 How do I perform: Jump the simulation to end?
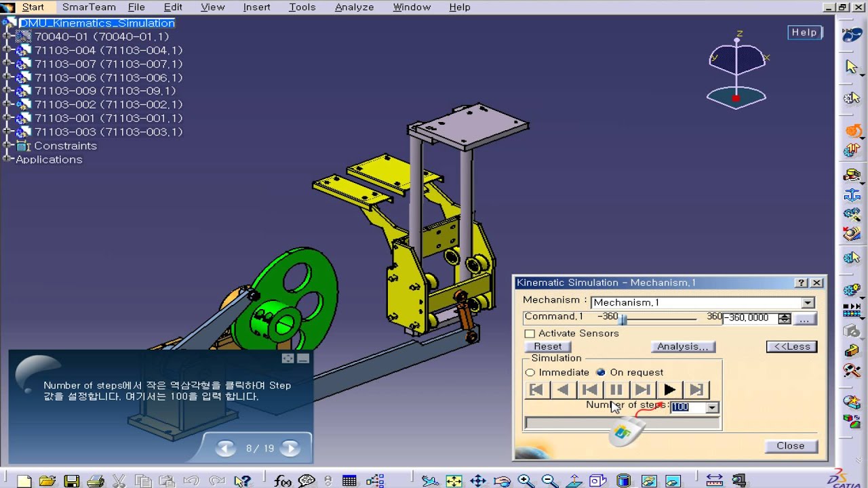pos(696,390)
